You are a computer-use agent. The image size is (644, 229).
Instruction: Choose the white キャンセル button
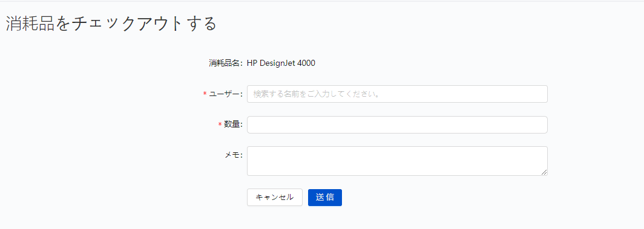pos(274,197)
